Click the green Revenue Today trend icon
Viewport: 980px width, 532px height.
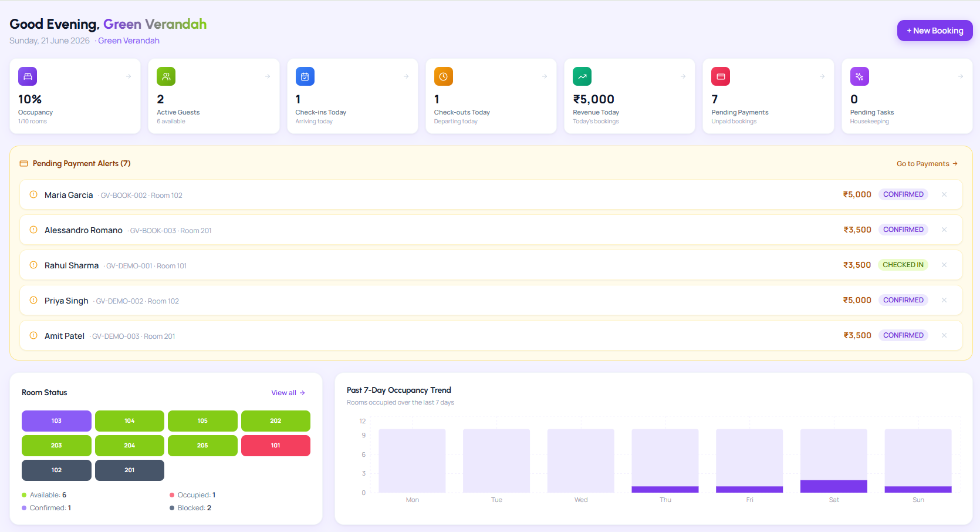coord(582,76)
